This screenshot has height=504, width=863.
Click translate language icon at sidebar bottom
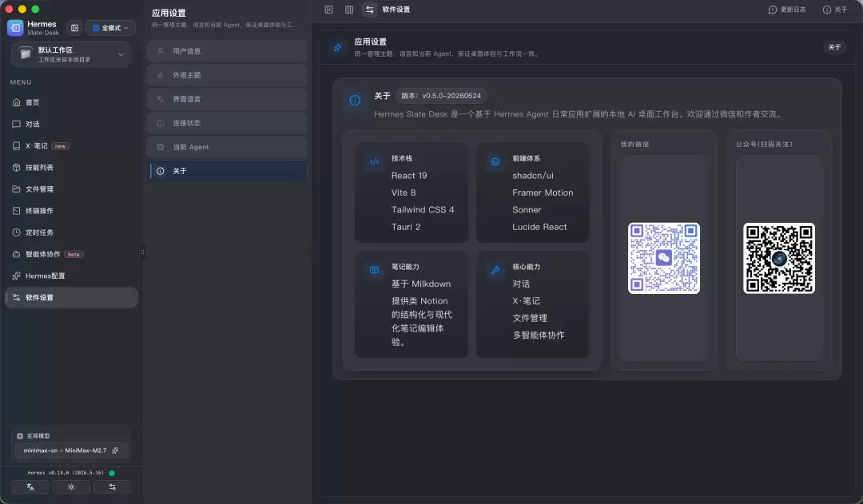[x=30, y=487]
